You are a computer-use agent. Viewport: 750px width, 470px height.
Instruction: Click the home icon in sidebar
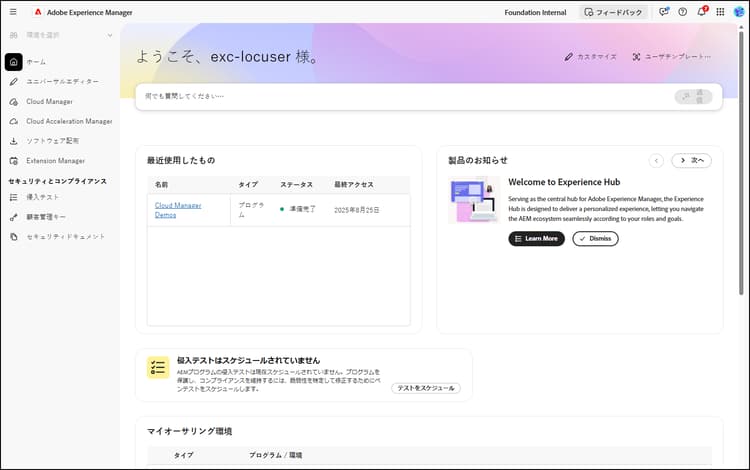(x=13, y=62)
